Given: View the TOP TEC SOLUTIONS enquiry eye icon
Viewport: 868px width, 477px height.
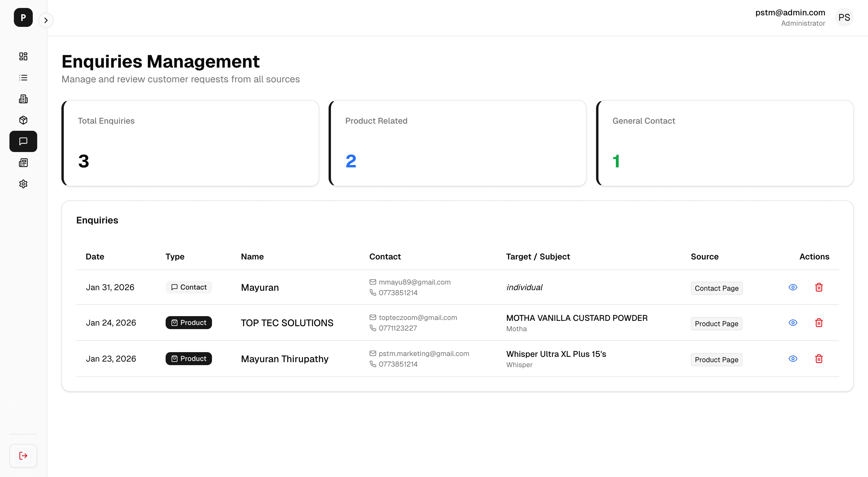Looking at the screenshot, I should (x=793, y=323).
